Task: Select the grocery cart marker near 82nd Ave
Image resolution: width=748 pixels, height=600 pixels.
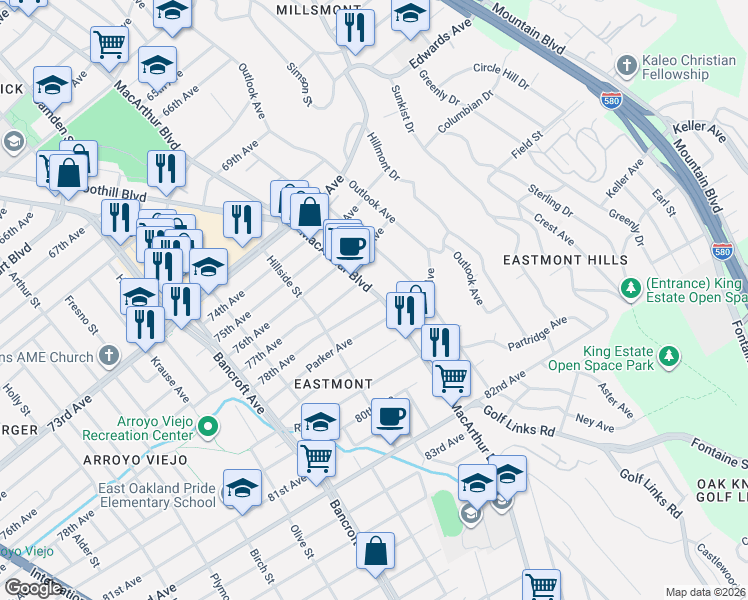Action: tap(451, 380)
